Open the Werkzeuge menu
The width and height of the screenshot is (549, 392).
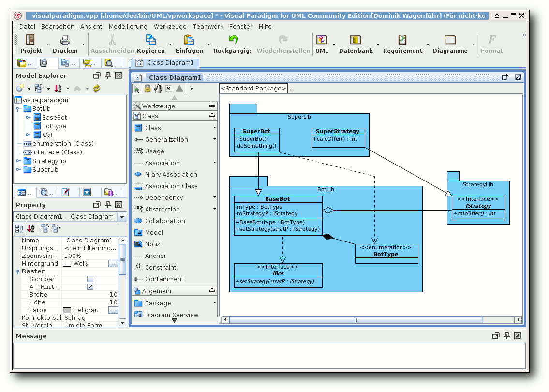click(170, 27)
